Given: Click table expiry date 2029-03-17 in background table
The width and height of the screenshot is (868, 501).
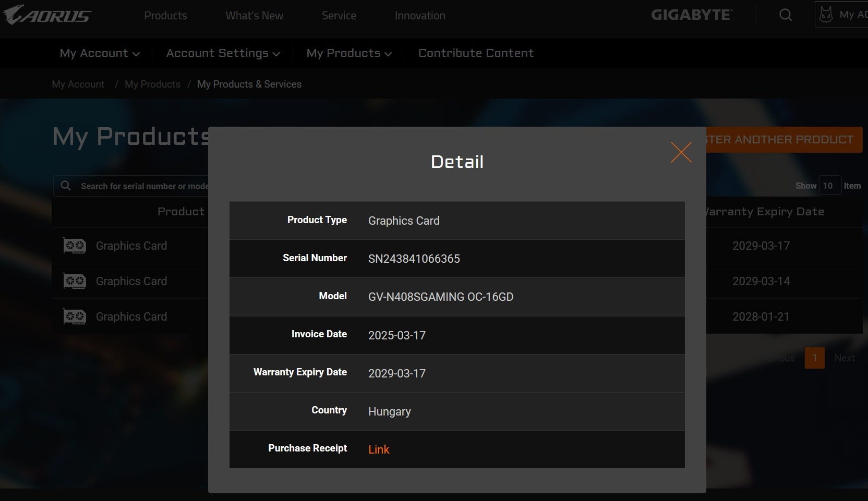Looking at the screenshot, I should click(x=761, y=246).
